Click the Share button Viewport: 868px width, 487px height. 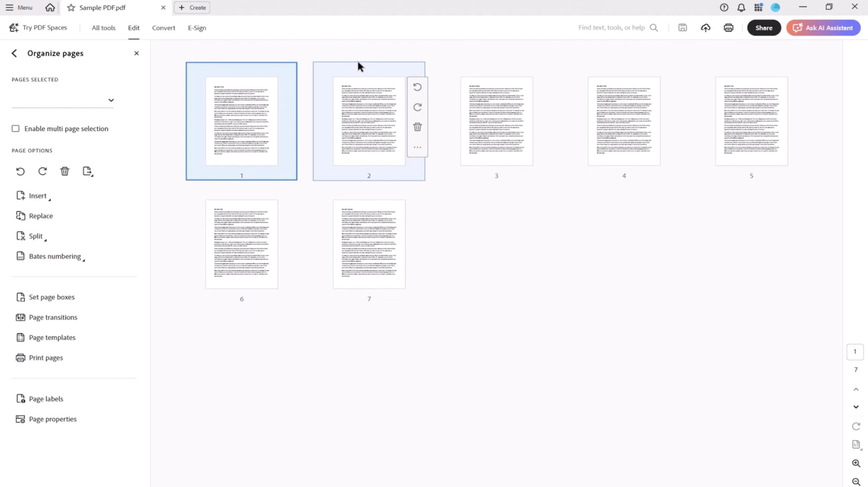764,28
